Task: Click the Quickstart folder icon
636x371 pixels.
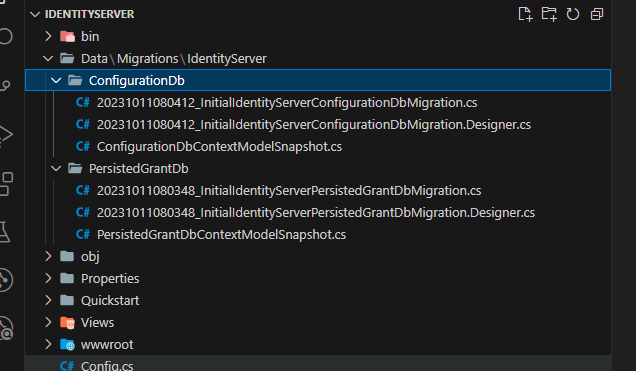Action: click(x=67, y=300)
